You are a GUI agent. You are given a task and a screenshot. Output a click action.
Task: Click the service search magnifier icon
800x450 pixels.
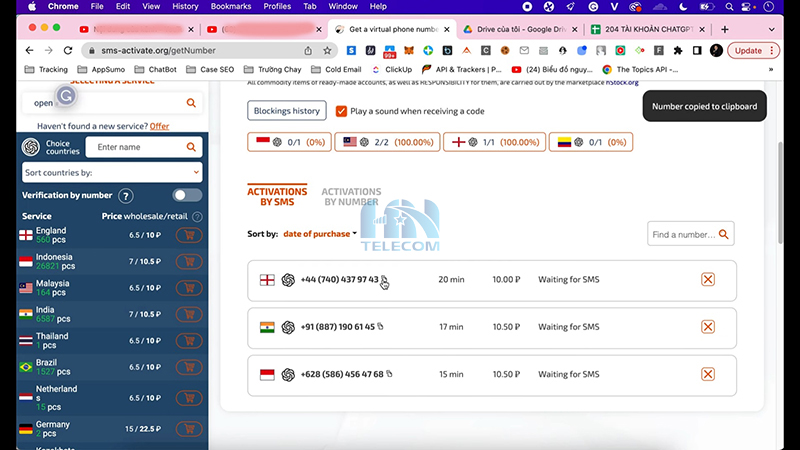[x=191, y=103]
